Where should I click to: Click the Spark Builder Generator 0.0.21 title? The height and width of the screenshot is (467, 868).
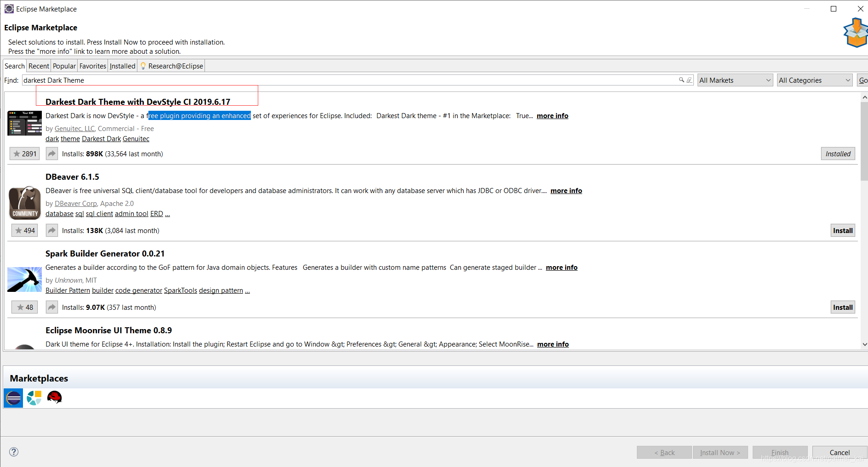pos(105,254)
